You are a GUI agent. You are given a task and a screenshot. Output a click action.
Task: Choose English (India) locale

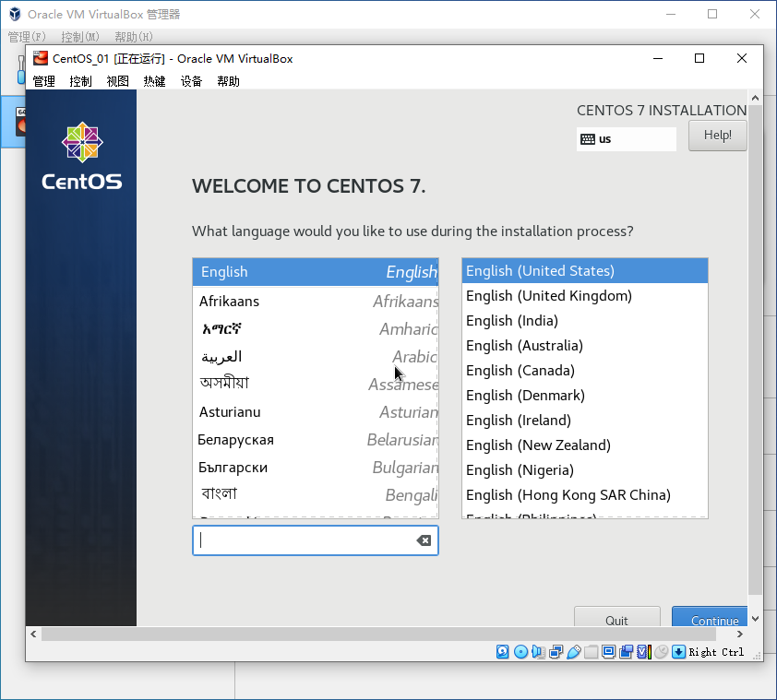(585, 321)
